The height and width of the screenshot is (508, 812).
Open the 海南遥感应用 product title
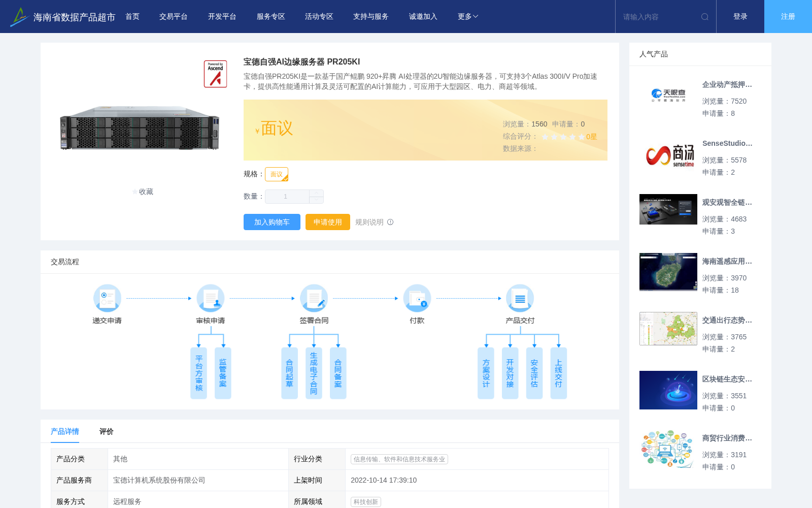click(x=727, y=262)
